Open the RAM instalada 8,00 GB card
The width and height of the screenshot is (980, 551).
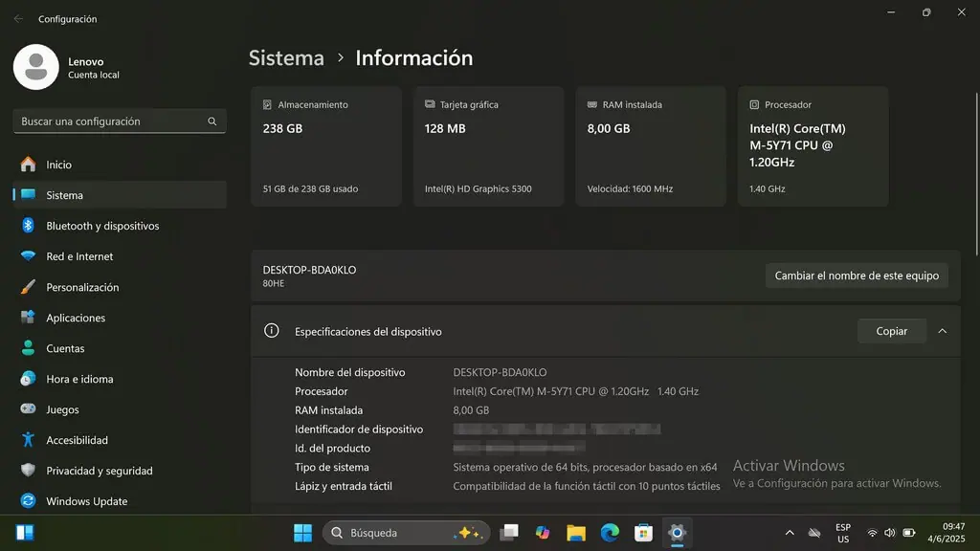pyautogui.click(x=651, y=146)
